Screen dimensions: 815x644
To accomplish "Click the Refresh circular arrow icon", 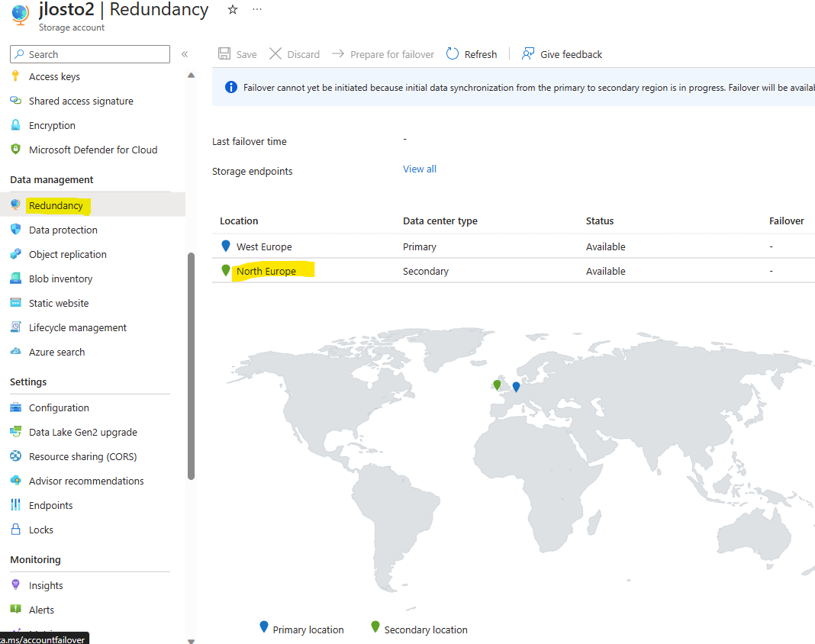I will click(453, 53).
